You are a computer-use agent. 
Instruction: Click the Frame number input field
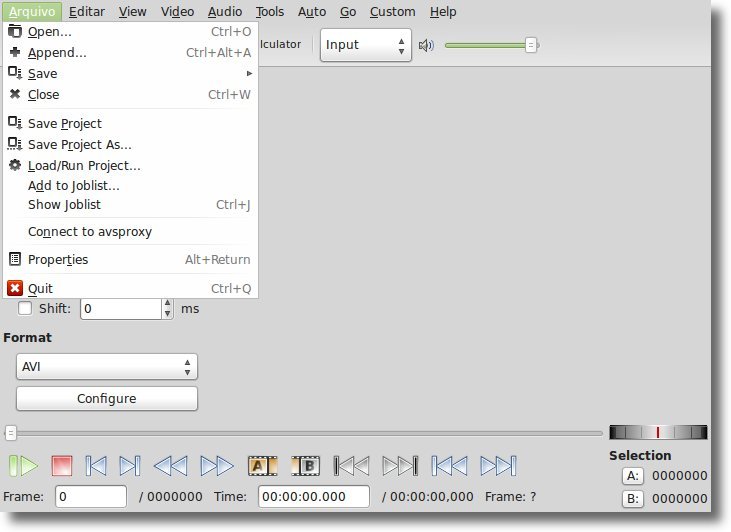tap(91, 496)
